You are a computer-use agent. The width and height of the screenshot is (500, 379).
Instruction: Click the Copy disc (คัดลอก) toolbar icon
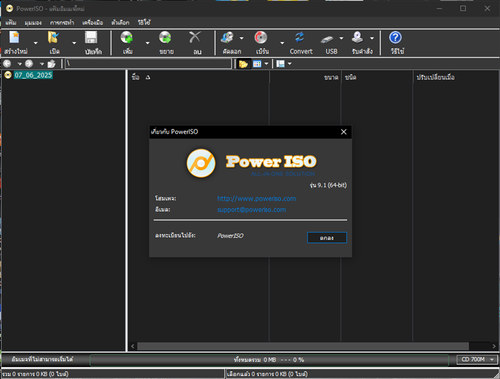pyautogui.click(x=228, y=38)
